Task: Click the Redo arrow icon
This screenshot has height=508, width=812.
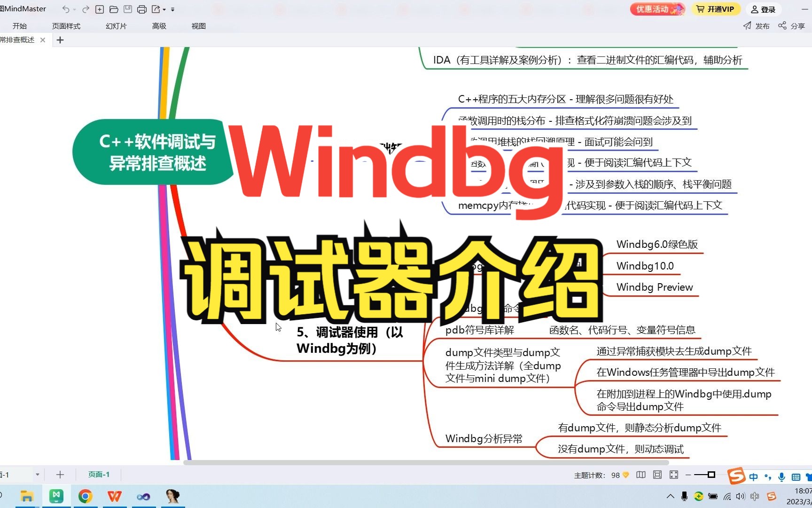Action: pyautogui.click(x=86, y=9)
